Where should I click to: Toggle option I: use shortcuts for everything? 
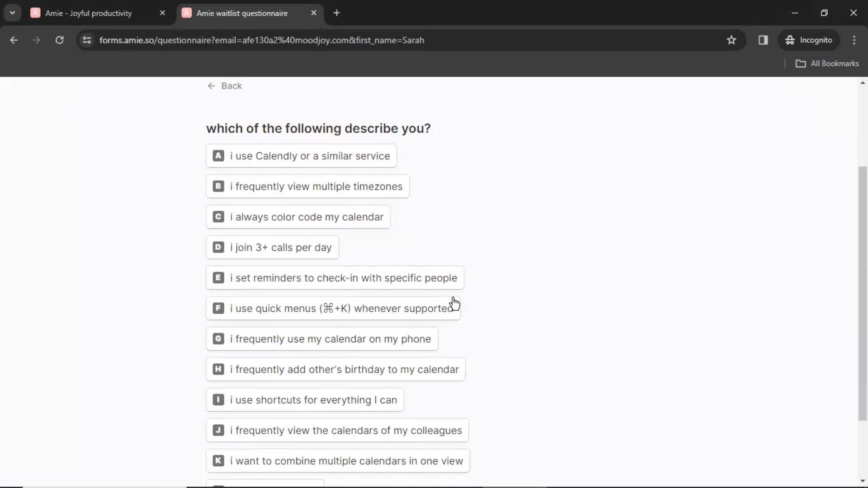click(305, 400)
